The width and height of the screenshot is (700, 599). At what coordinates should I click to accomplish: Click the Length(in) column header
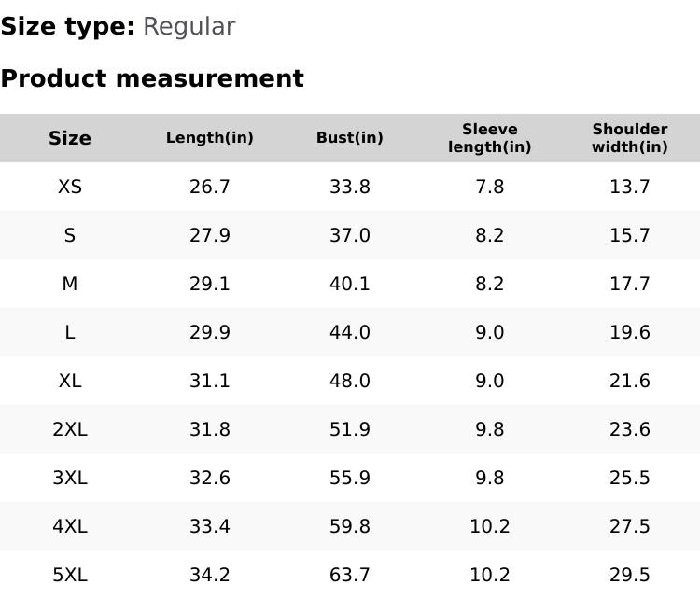click(x=210, y=138)
